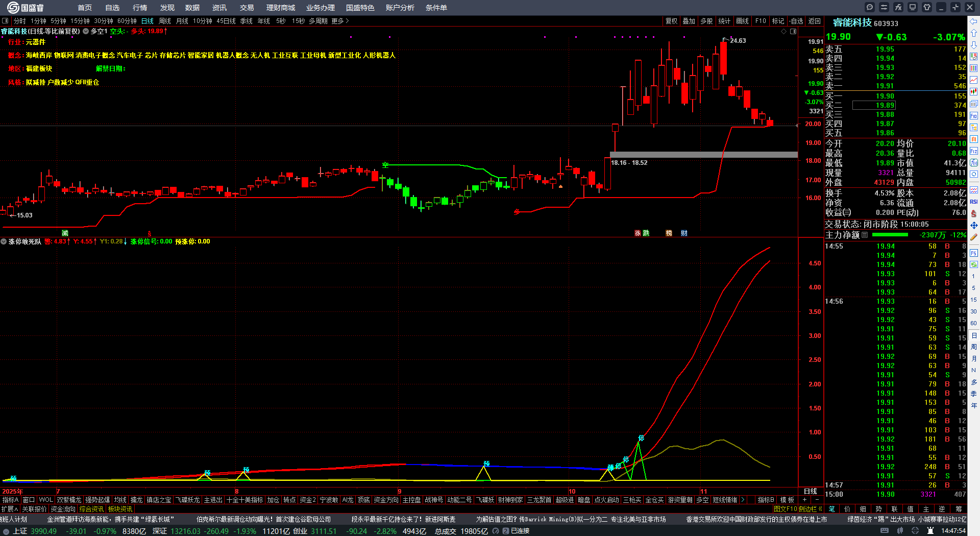Expand the 扩展 panel arrow
This screenshot has height=536, width=980.
point(10,509)
